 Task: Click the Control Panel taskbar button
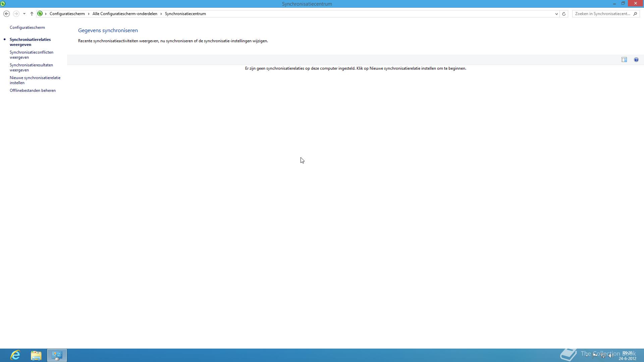pos(57,355)
